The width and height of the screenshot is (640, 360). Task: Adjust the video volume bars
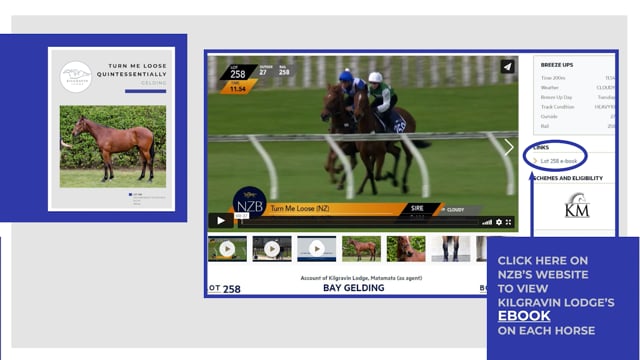487,222
